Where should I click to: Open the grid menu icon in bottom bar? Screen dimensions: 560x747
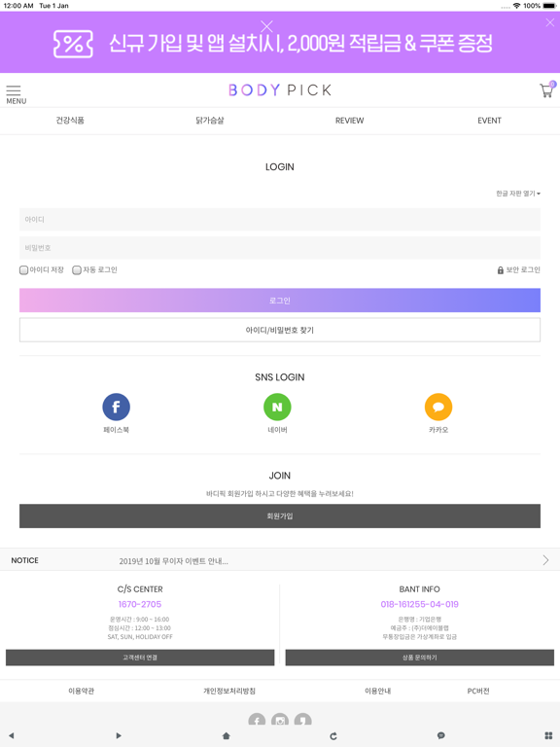(548, 735)
